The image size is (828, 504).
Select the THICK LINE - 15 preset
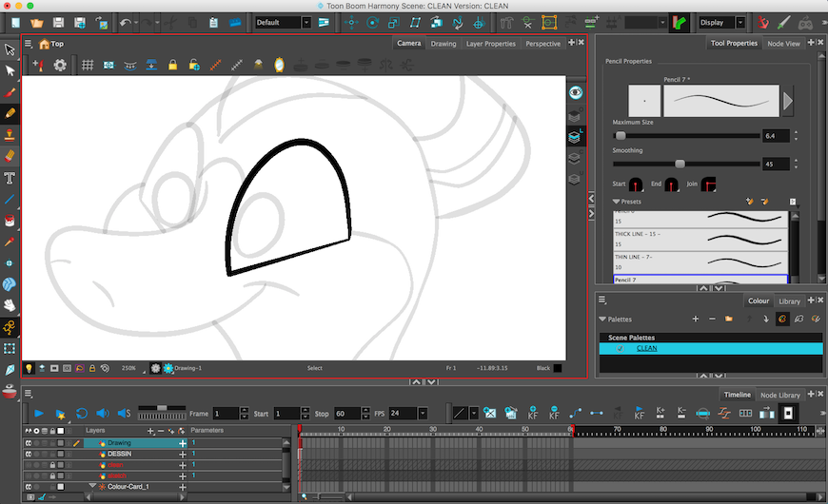point(700,239)
